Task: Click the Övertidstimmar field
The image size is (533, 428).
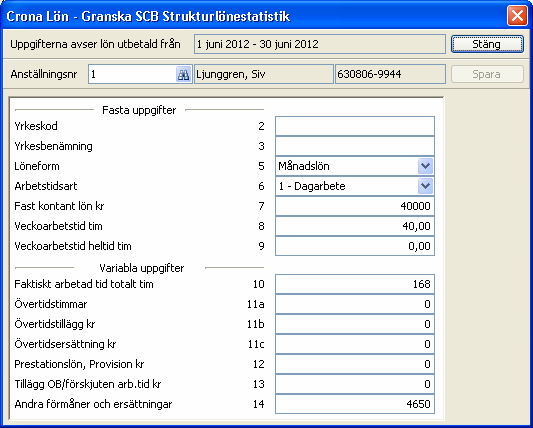Action: click(355, 304)
